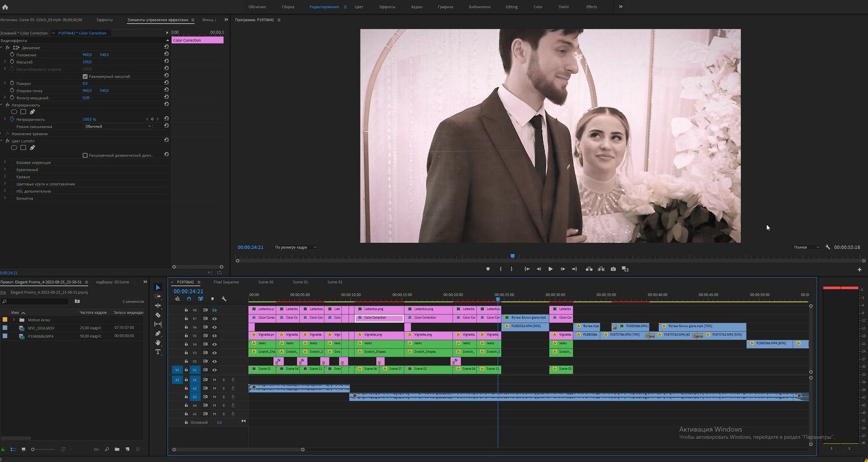This screenshot has width=868, height=462.
Task: Open blend mode dropdown showing Обычный
Action: coord(117,126)
